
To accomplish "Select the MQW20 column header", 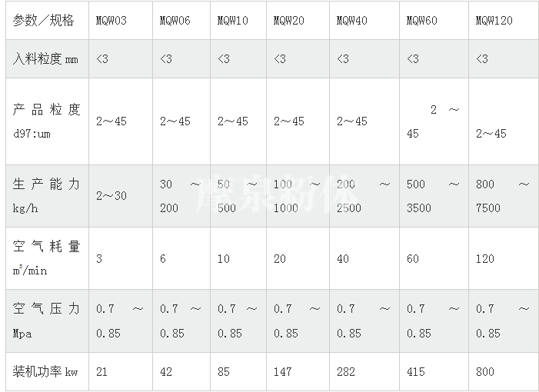I will tap(288, 21).
